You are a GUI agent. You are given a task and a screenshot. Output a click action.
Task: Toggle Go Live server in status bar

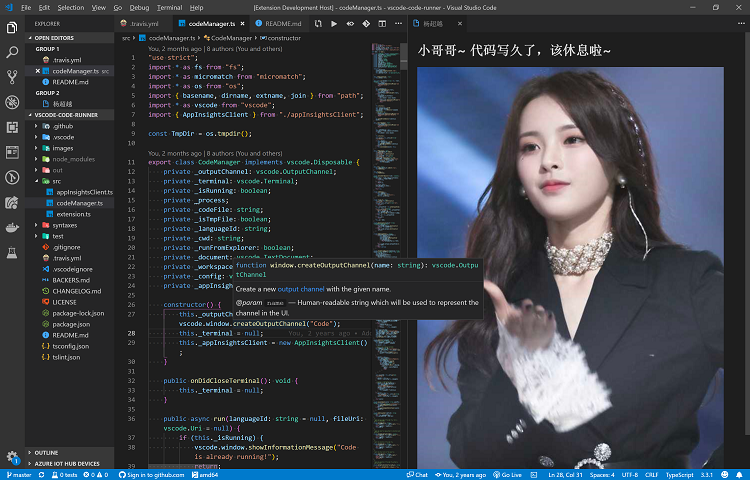point(507,475)
